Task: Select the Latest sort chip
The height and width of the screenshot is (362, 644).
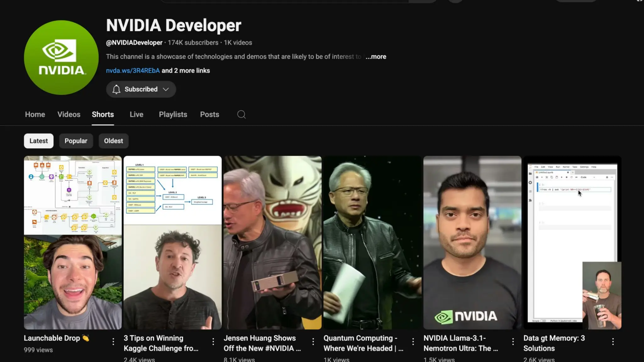Action: [x=39, y=141]
